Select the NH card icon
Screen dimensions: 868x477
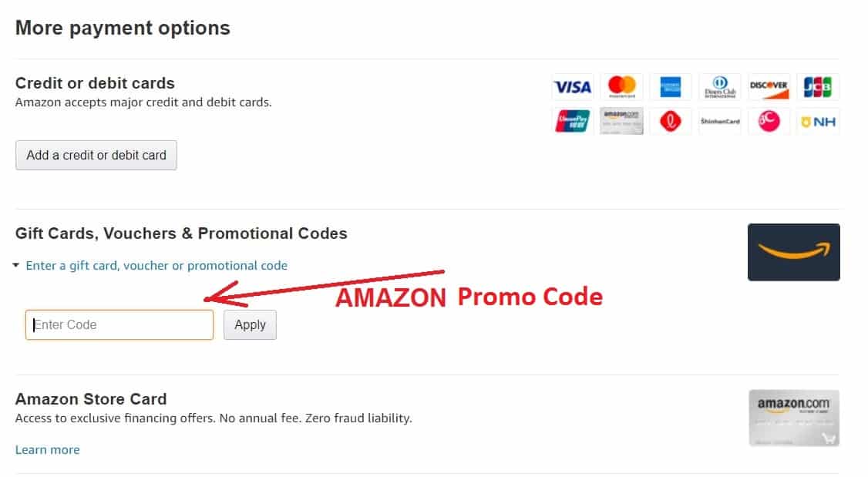coord(818,121)
